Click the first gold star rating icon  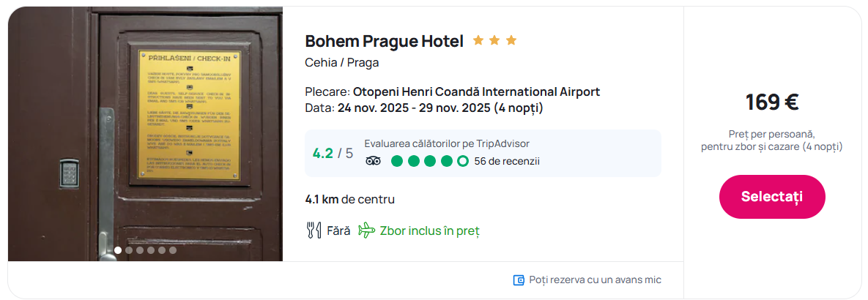tap(478, 40)
